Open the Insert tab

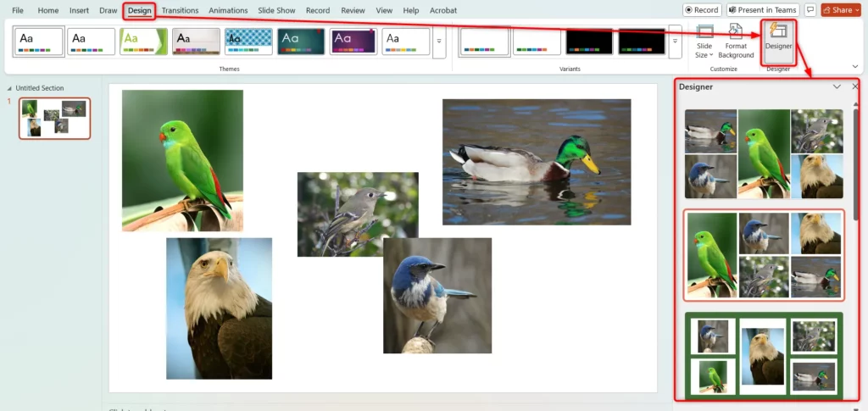pyautogui.click(x=79, y=10)
